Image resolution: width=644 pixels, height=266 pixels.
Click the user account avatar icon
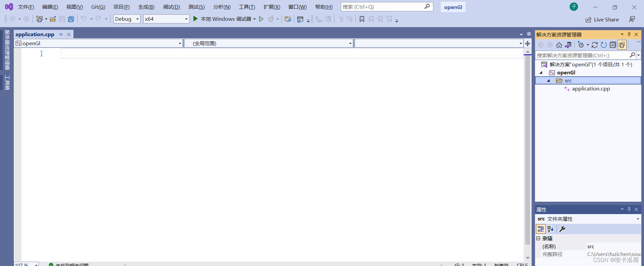tap(574, 7)
